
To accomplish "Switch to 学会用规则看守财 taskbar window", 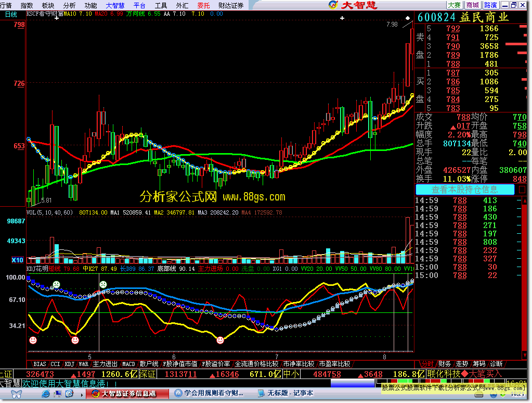I will click(x=210, y=394).
